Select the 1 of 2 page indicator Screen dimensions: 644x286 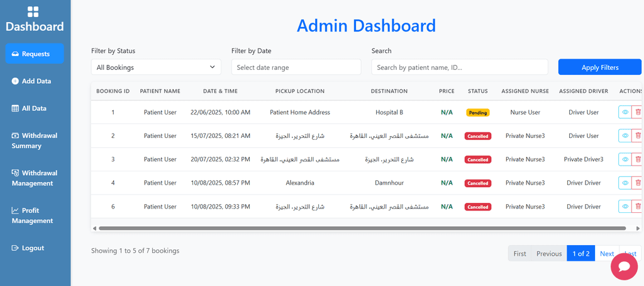[x=580, y=253]
